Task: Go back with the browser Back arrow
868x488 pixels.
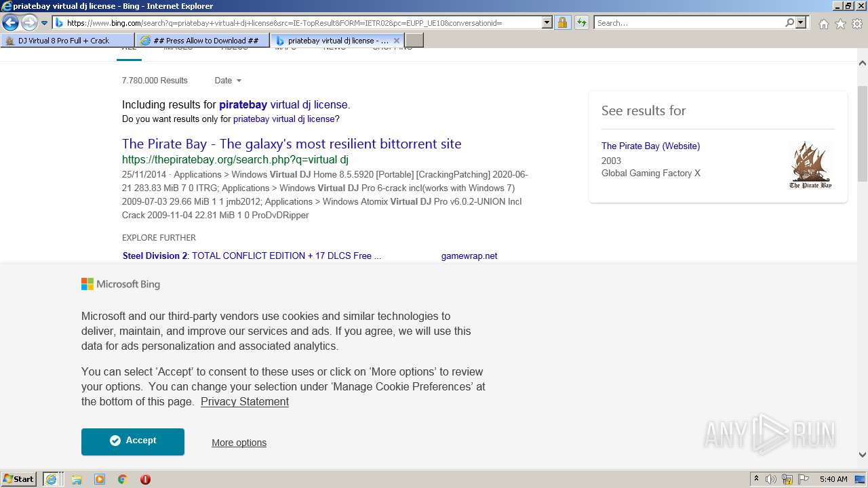Action: 10,23
